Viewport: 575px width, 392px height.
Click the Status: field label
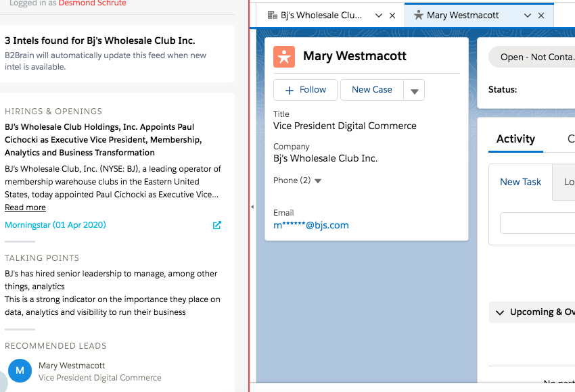click(503, 90)
